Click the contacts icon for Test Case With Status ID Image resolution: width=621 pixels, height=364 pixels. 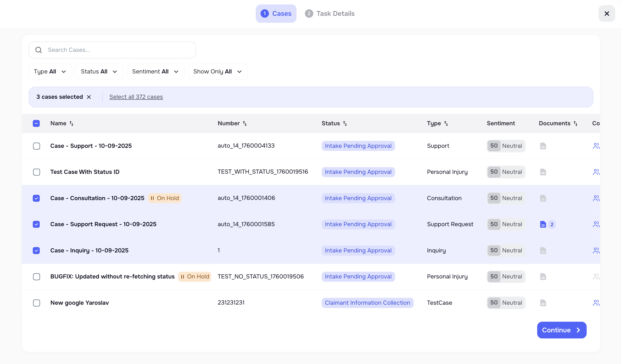click(x=596, y=172)
